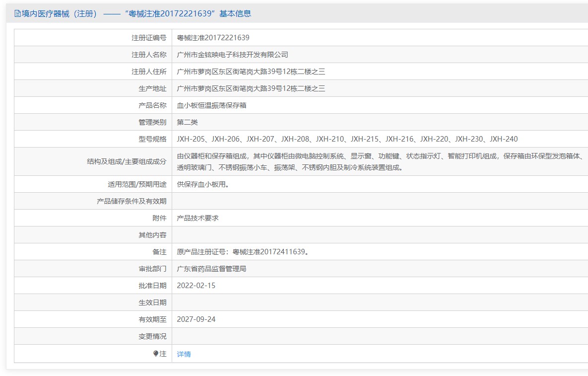The width and height of the screenshot is (588, 376).
Task: Click the 产品名称 row label
Action: (152, 105)
